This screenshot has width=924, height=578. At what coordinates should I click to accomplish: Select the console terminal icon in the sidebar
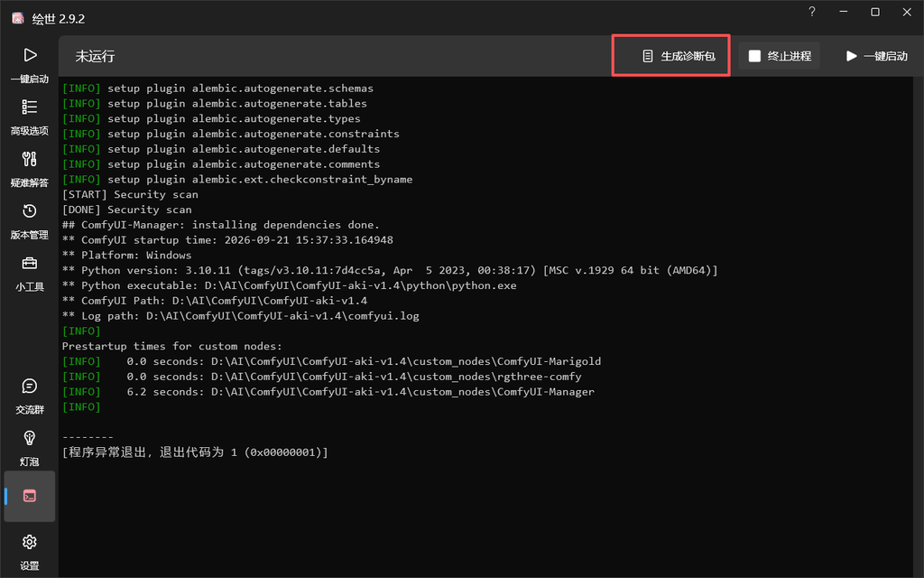(30, 496)
